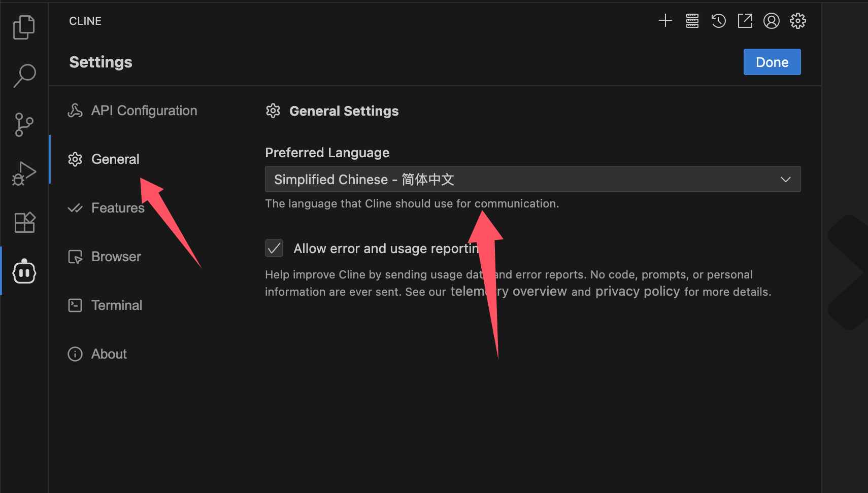The height and width of the screenshot is (493, 868).
Task: Open Cline task history icon
Action: (x=718, y=21)
